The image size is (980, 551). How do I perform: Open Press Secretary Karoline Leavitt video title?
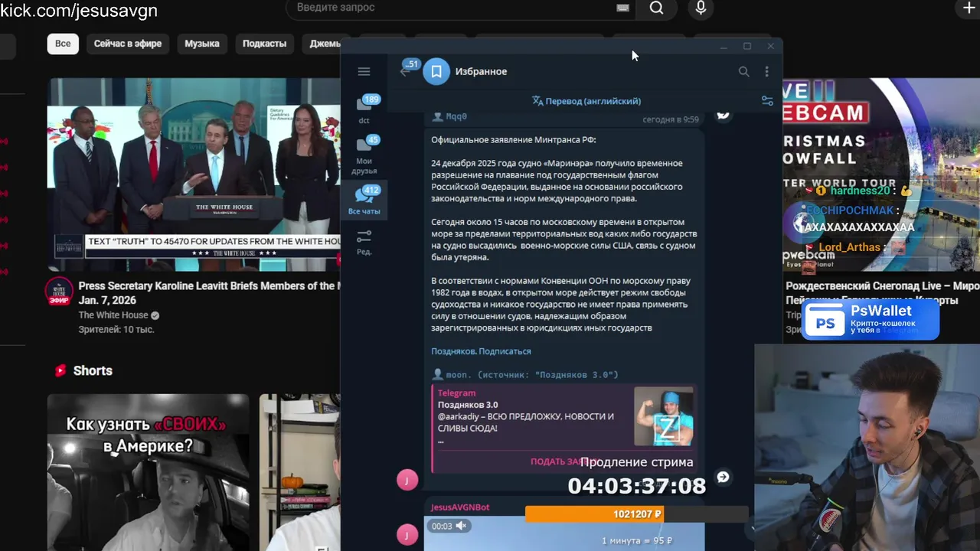209,293
